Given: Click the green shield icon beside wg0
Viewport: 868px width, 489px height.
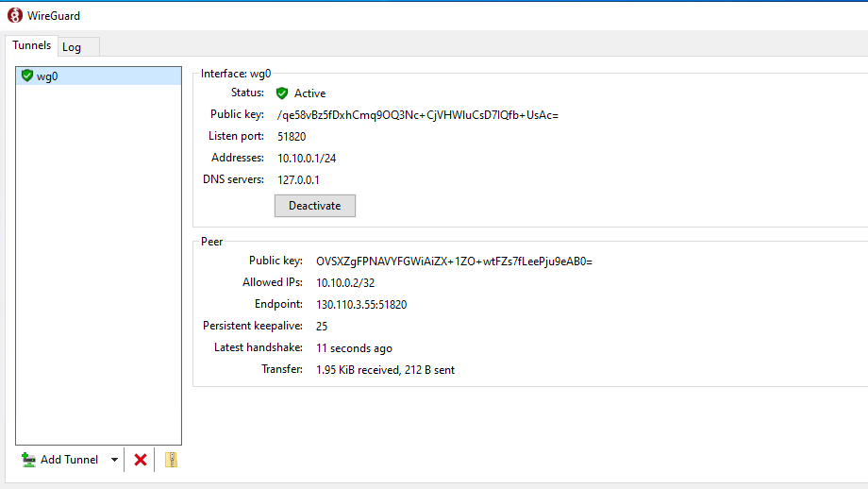Looking at the screenshot, I should [x=27, y=76].
